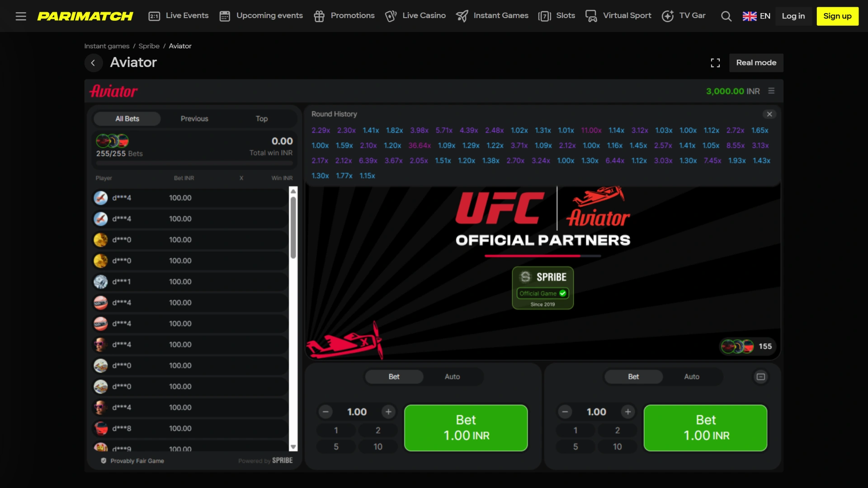The height and width of the screenshot is (488, 868).
Task: Select the Instant Games paper plane icon
Action: pyautogui.click(x=462, y=16)
